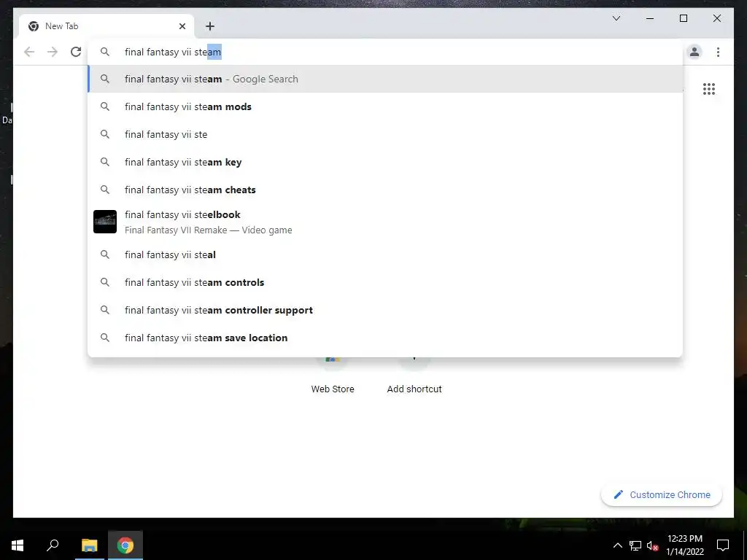The height and width of the screenshot is (560, 747).
Task: Open the notification center icon
Action: [x=723, y=545]
